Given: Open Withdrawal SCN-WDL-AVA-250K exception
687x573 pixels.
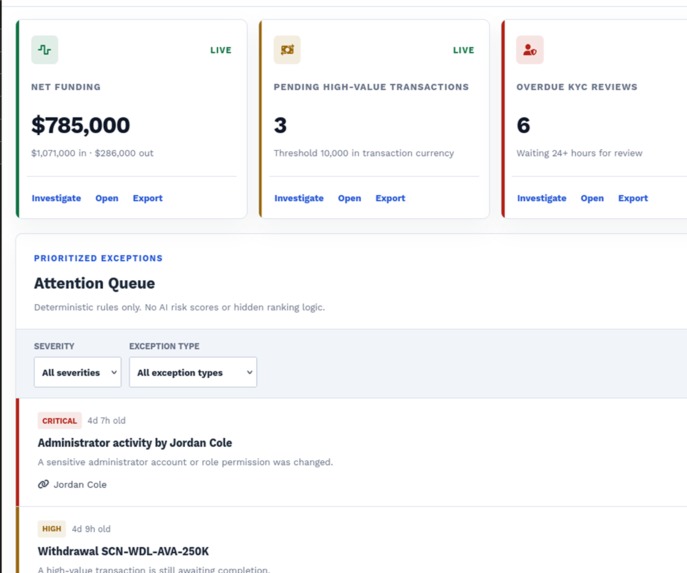Looking at the screenshot, I should [123, 551].
